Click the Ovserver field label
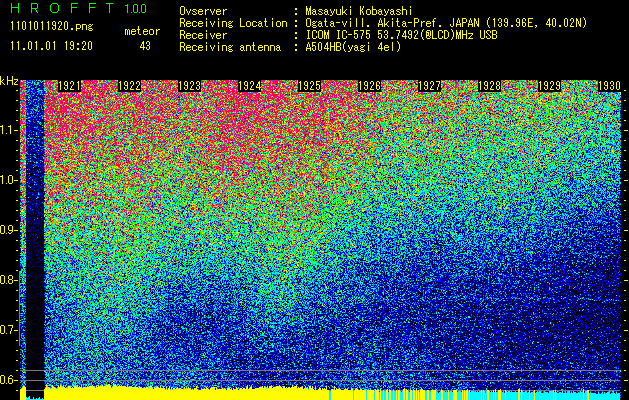The image size is (629, 400). click(x=203, y=11)
